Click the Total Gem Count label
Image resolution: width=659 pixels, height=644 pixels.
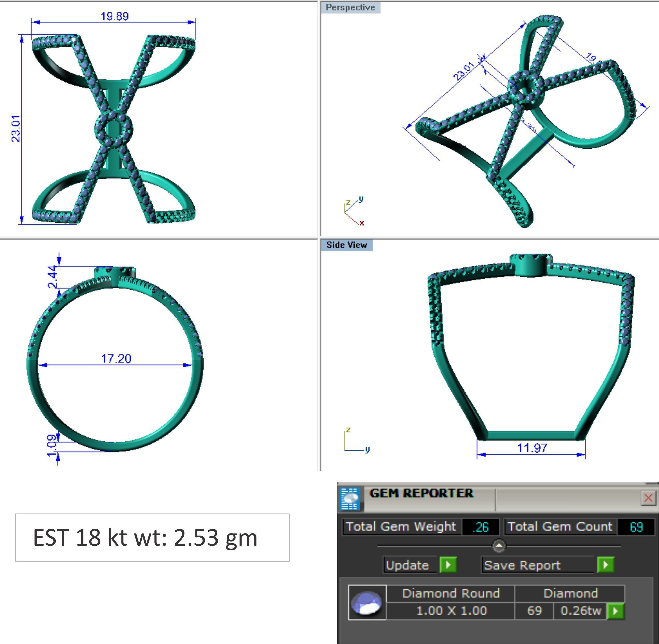560,527
